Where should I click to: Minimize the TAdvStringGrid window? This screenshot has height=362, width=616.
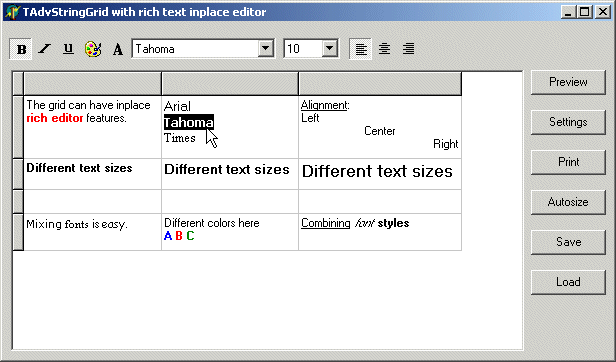(569, 12)
